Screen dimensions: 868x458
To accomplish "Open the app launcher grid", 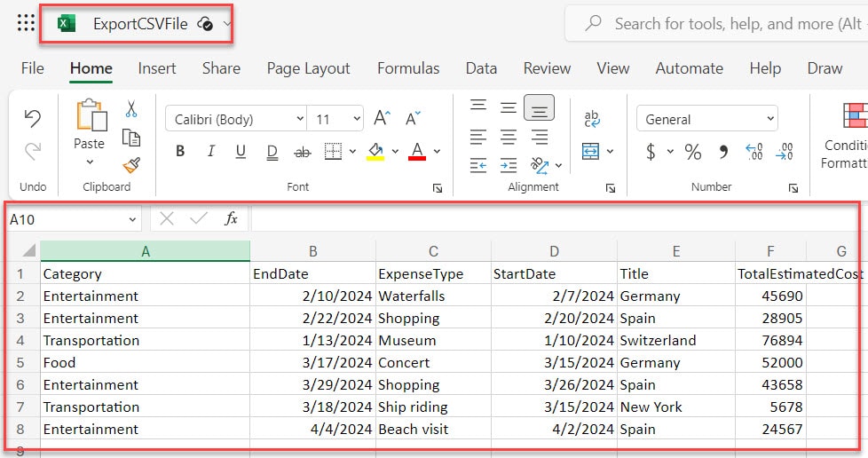I will point(26,23).
